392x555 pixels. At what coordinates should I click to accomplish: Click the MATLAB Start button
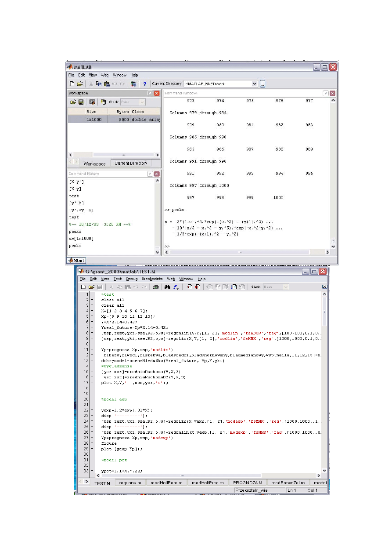76,260
